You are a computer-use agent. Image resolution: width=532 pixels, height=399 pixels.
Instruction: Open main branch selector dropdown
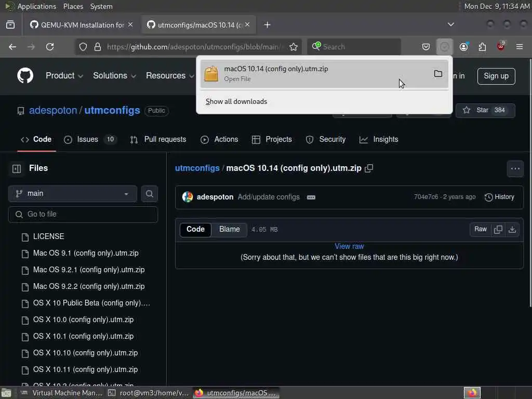click(73, 194)
